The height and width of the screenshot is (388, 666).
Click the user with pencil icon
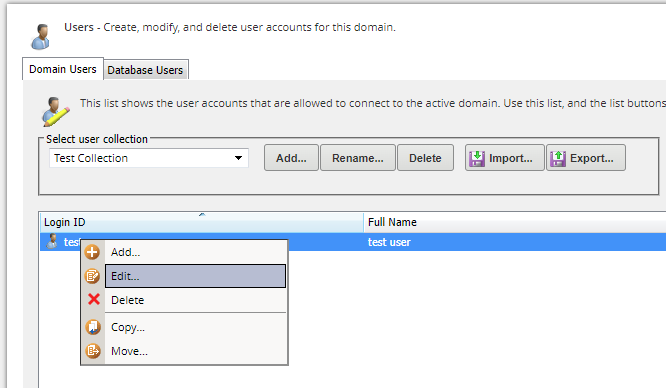point(55,111)
